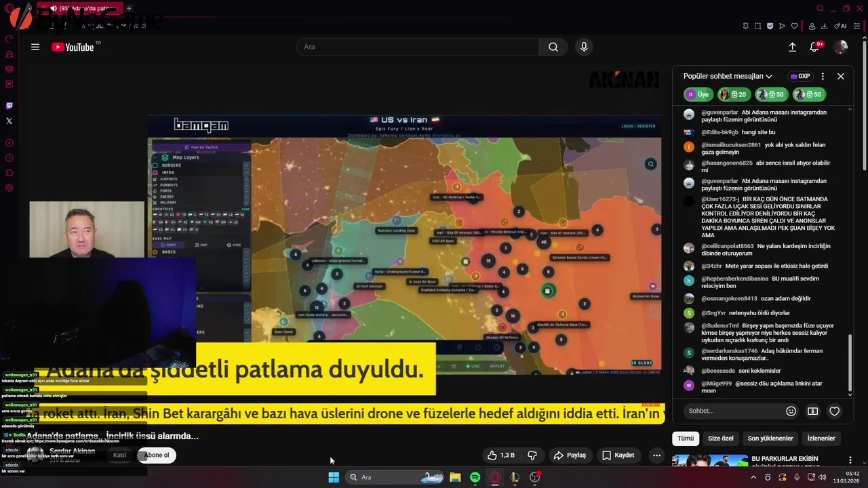Expand the Popüler sohbet mesajları dropdown
Image resolution: width=868 pixels, height=488 pixels.
[x=728, y=77]
